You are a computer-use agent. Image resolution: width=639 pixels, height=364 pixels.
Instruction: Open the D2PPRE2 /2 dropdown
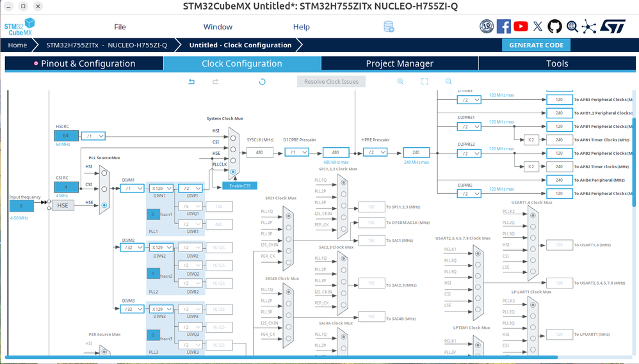click(x=469, y=154)
